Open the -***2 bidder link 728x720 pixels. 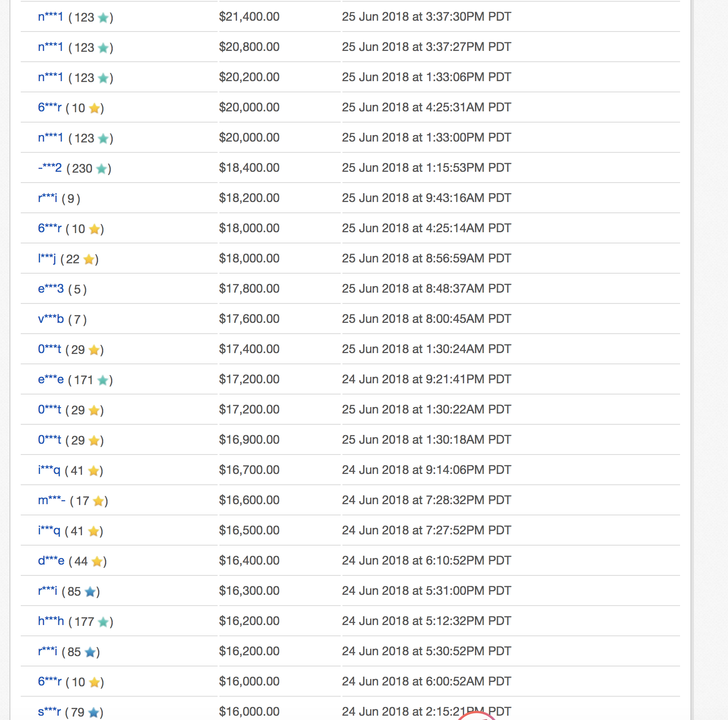tap(50, 168)
